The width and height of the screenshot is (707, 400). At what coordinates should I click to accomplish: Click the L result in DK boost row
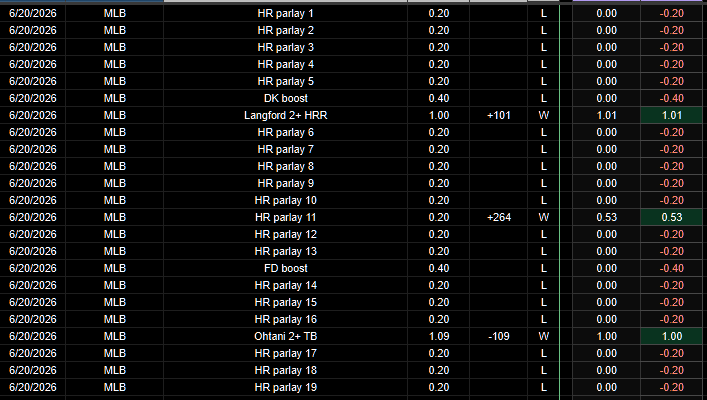pyautogui.click(x=543, y=98)
